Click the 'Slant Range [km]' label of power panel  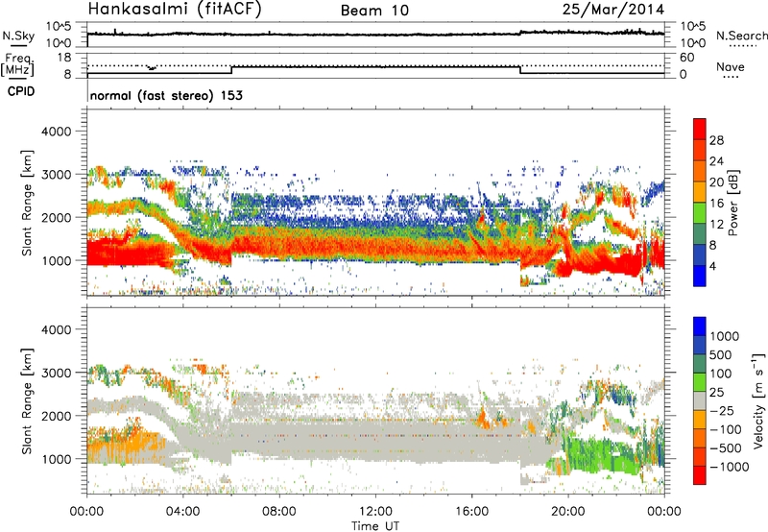pyautogui.click(x=27, y=203)
